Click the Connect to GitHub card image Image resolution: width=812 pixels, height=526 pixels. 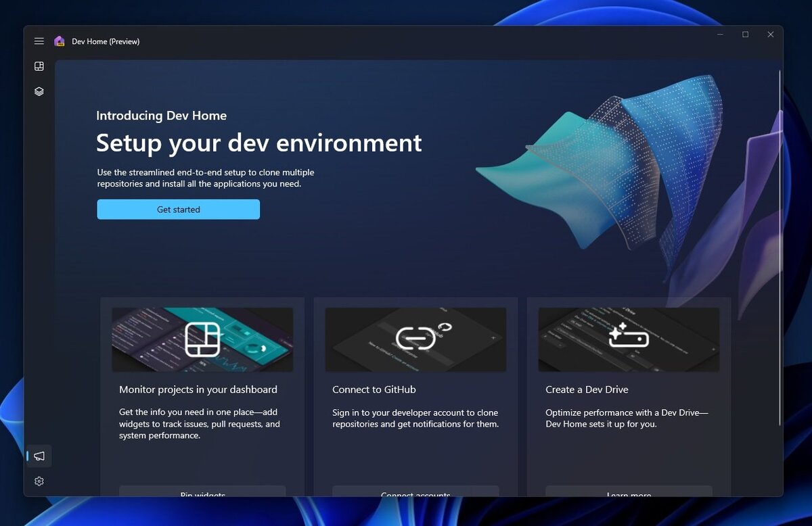coord(415,339)
